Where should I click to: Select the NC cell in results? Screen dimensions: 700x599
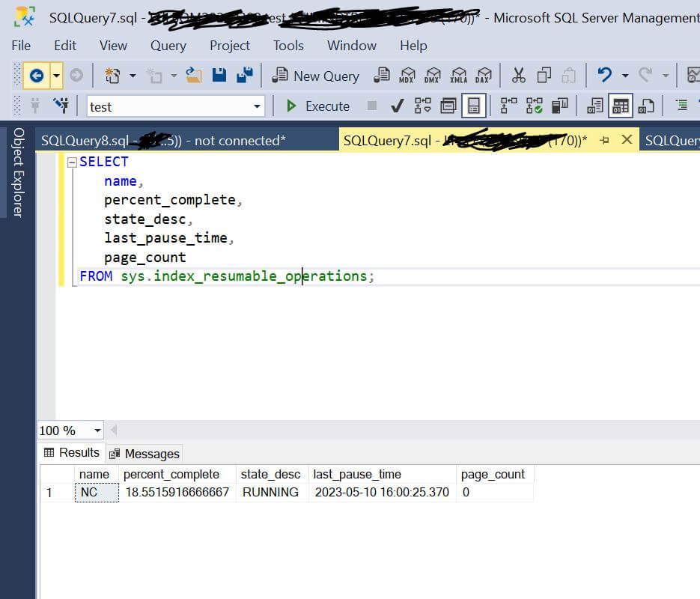(97, 493)
